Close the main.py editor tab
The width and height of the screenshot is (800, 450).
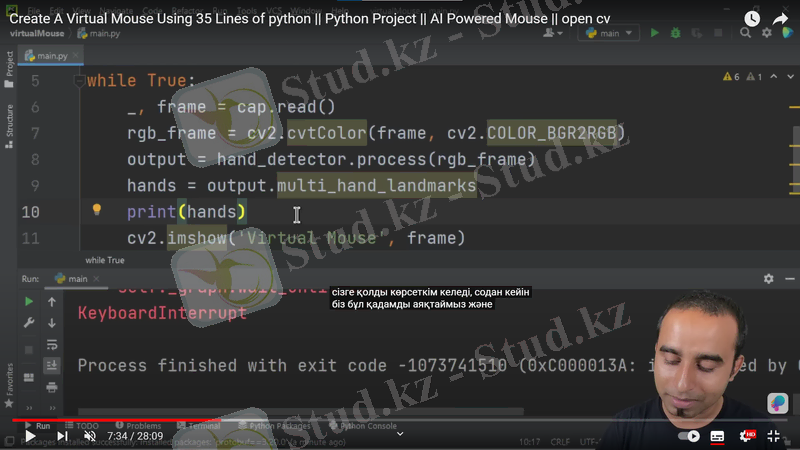76,55
